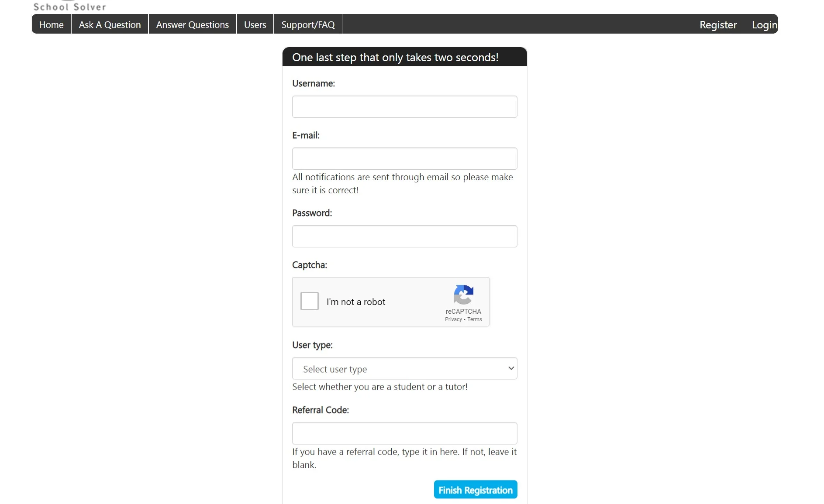
Task: Focus the Username input field
Action: tap(404, 106)
